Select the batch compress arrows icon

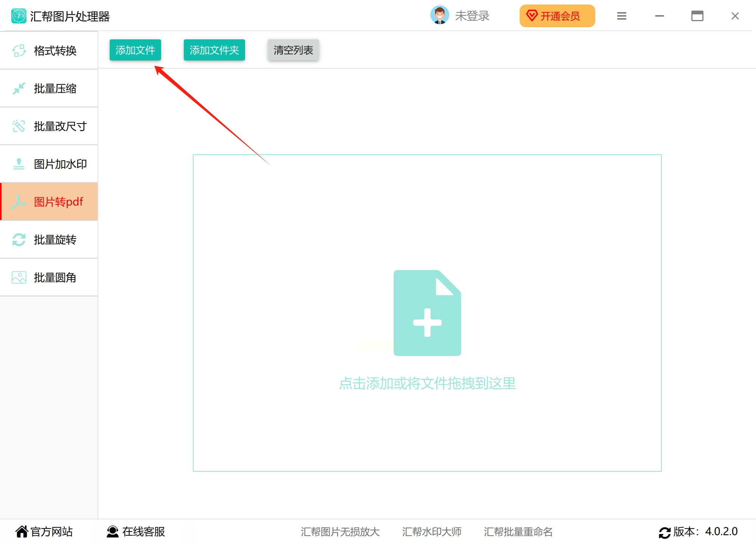click(x=19, y=88)
